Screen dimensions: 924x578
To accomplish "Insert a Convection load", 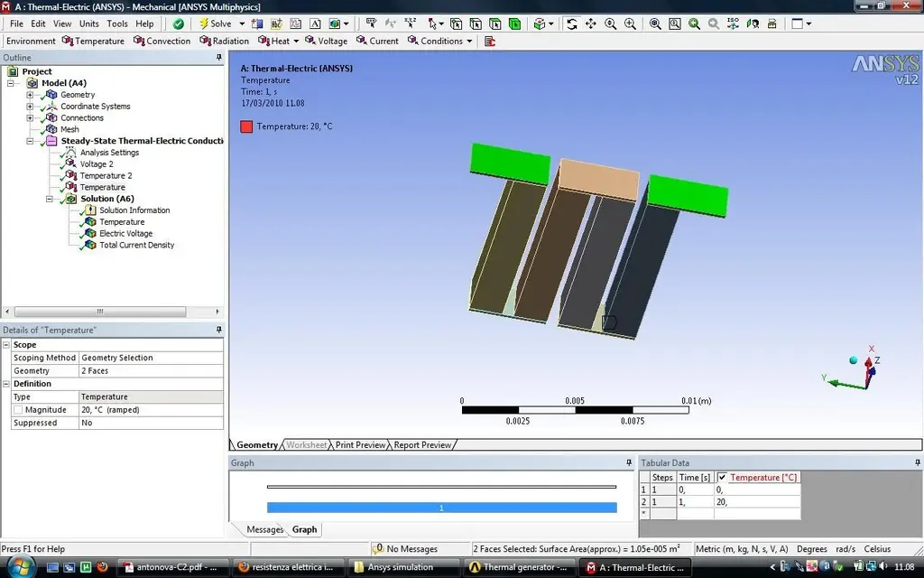I will pyautogui.click(x=162, y=41).
